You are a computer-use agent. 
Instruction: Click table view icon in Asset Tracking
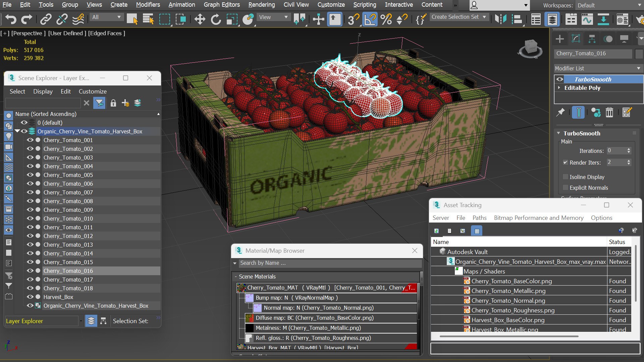coord(477,231)
